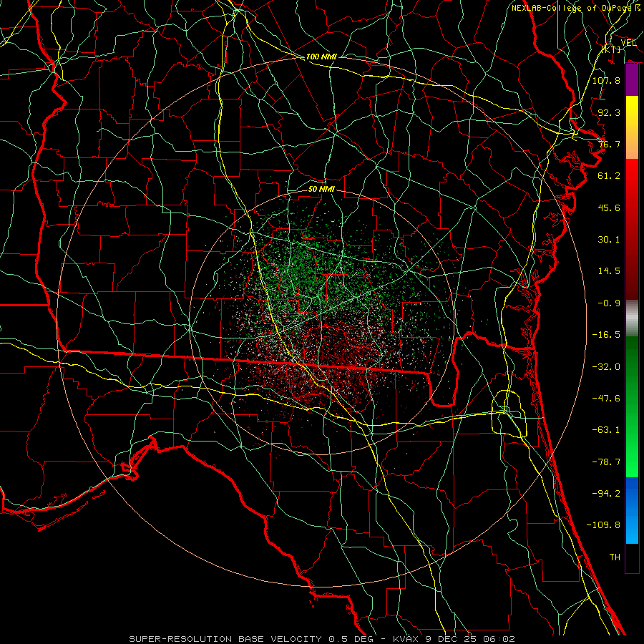644x644 pixels.
Task: Click the VEL legend title
Action: 628,43
